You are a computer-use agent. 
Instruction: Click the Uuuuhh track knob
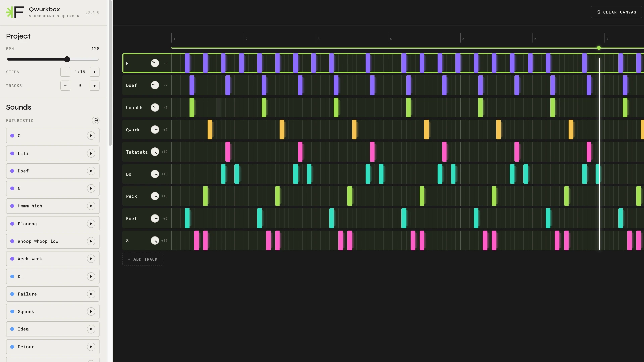point(155,108)
